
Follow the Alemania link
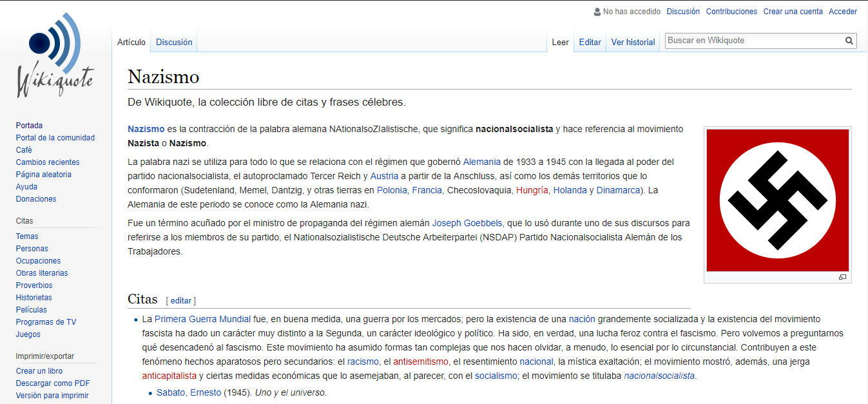(x=482, y=162)
